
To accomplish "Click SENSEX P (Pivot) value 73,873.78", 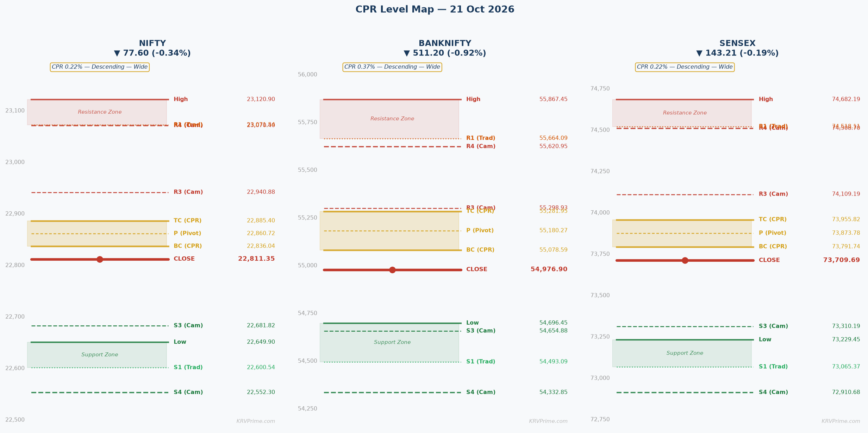I will coord(846,233).
